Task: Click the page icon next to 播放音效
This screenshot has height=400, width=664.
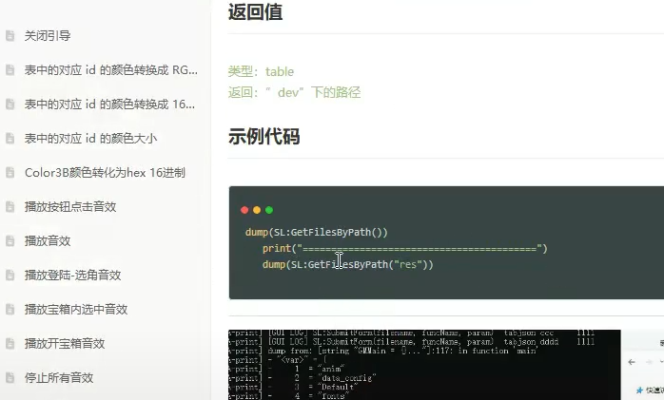Action: click(x=8, y=241)
